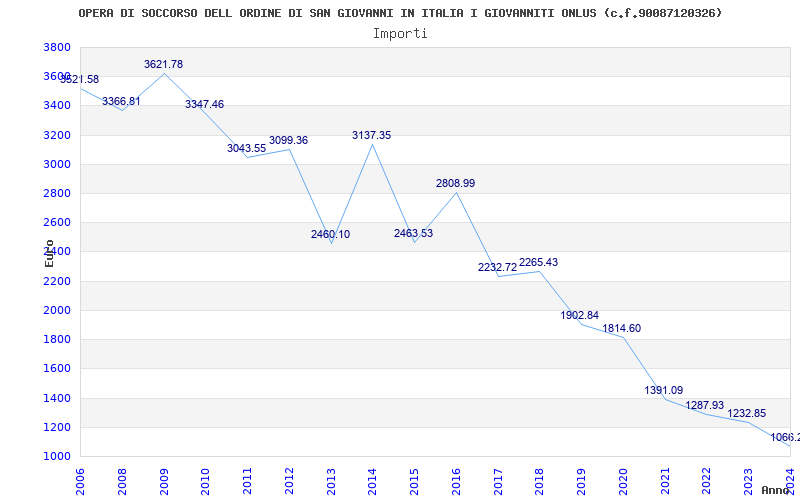Click the x-axis year 2018
800x500 pixels.
pos(540,482)
